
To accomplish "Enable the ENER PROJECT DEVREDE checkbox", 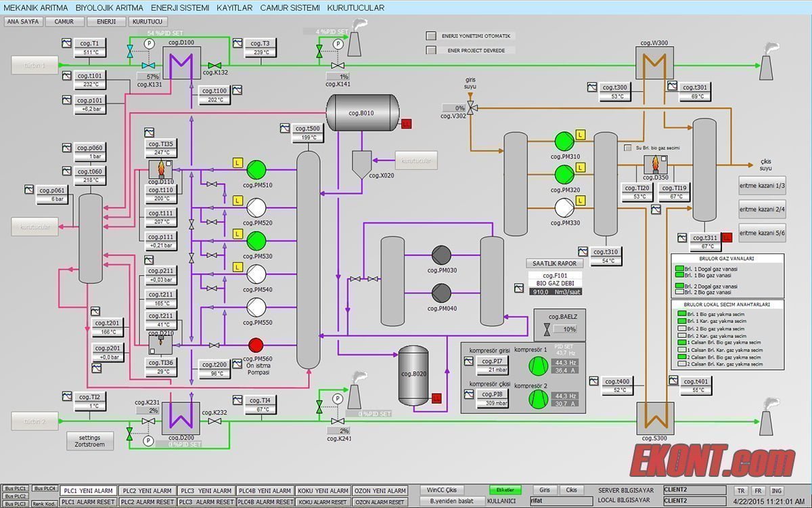I will point(431,50).
